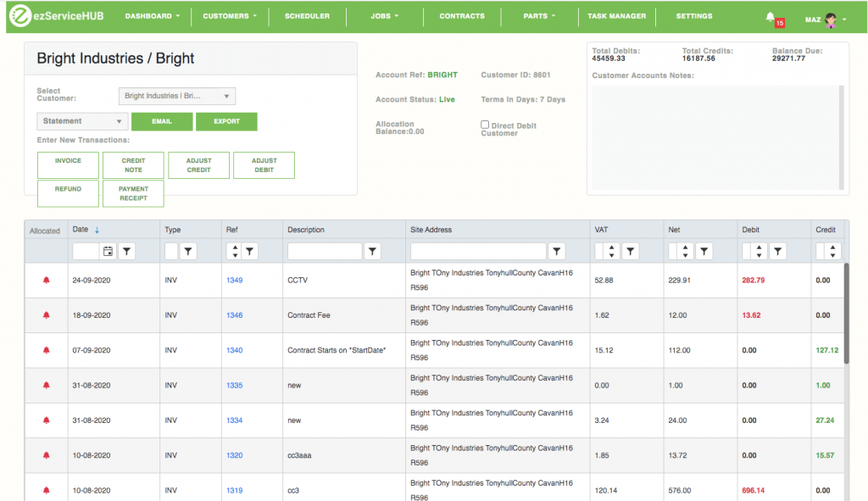Click the Ref column filter stepper arrows
This screenshot has height=501, width=868.
pos(234,252)
